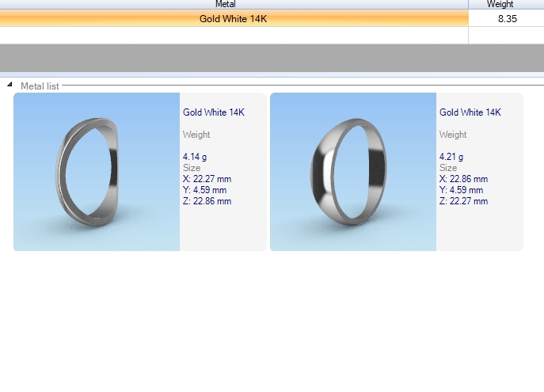Click Z: 22.27 mm in right card
This screenshot has height=392, width=544.
point(464,201)
